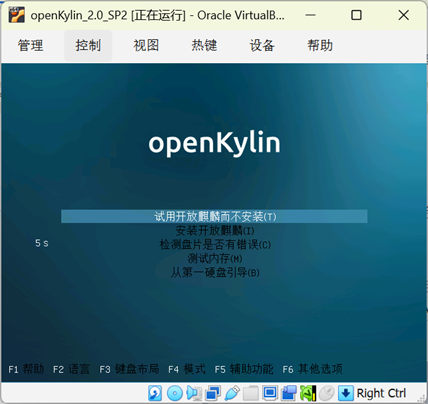The width and height of the screenshot is (428, 404).
Task: Click the hard disk activity icon
Action: pyautogui.click(x=155, y=393)
